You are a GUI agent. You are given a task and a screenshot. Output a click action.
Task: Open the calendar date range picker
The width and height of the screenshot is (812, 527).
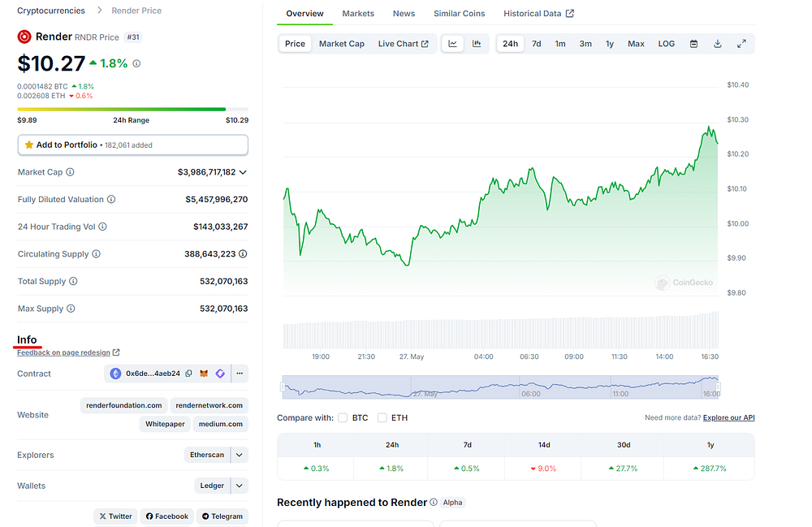click(x=694, y=44)
